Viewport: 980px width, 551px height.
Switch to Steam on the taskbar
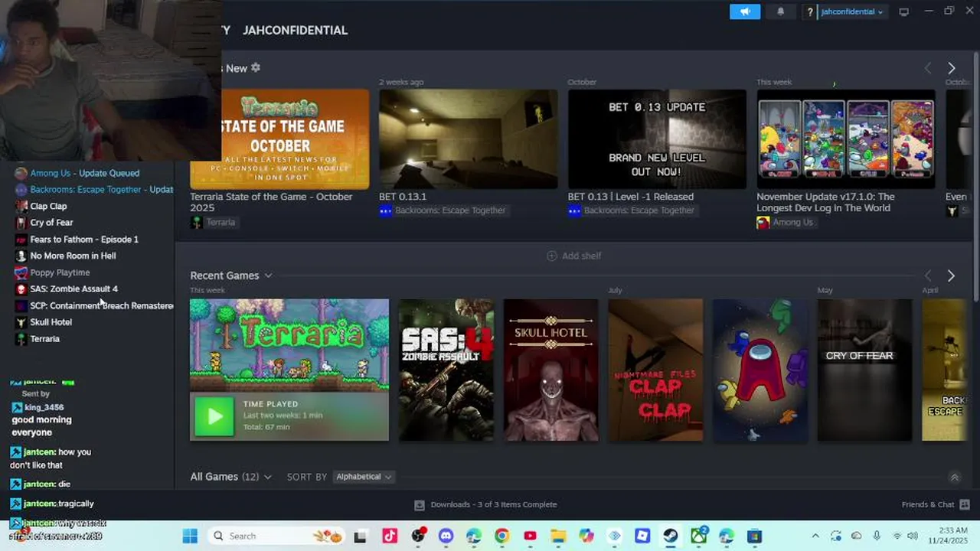click(x=671, y=536)
